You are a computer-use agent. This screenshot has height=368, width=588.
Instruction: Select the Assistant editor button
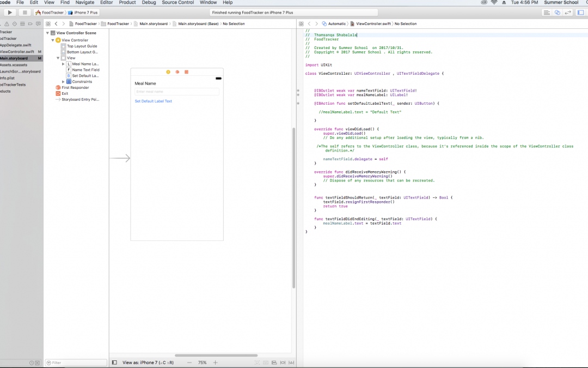point(558,12)
